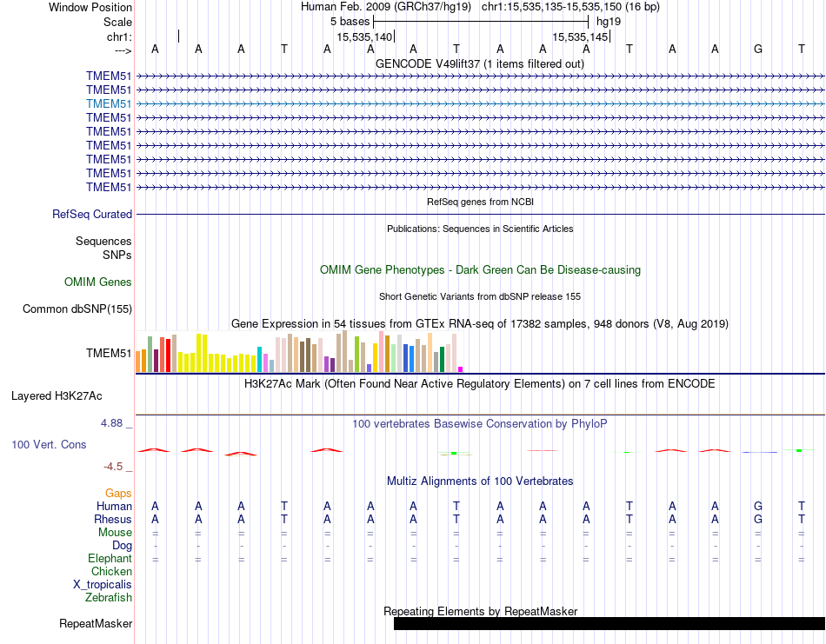Click the -4.5 PhyloP lower scale value
Viewport: 826px width, 644px height.
click(113, 467)
